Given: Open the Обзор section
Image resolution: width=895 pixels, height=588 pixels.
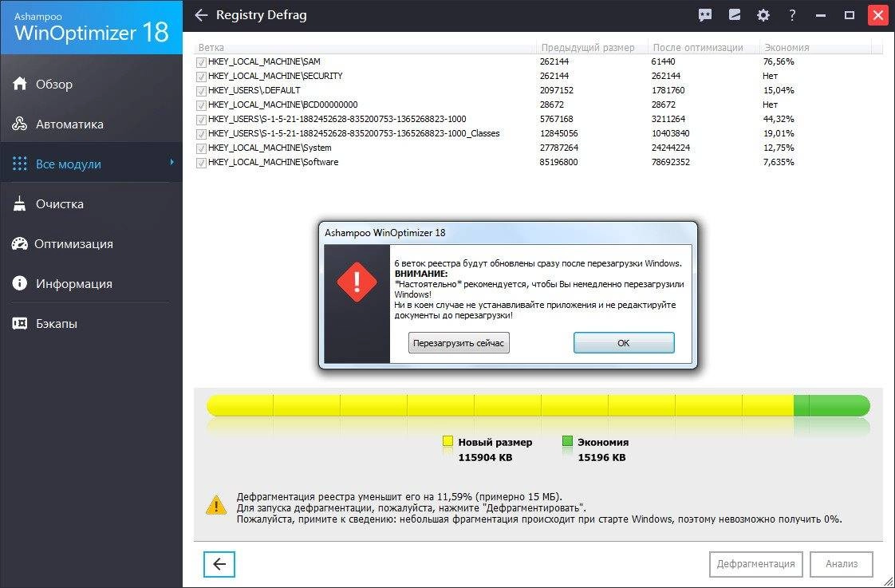Looking at the screenshot, I should pyautogui.click(x=91, y=84).
